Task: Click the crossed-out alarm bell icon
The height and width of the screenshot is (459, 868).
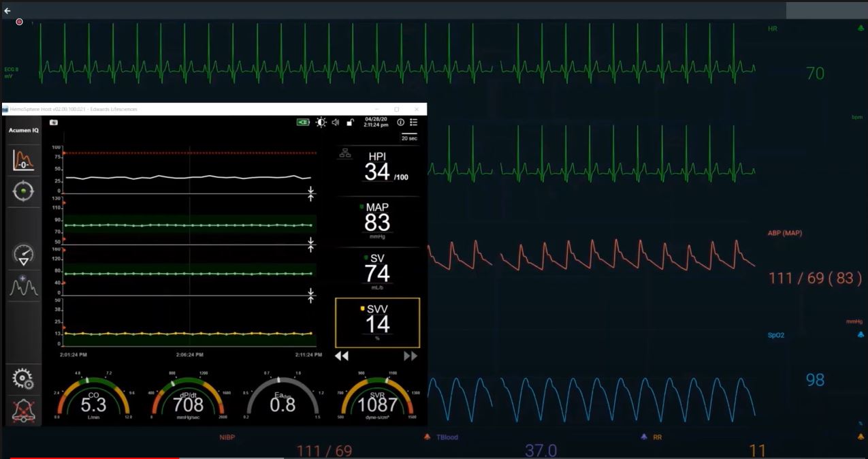Action: coord(24,411)
